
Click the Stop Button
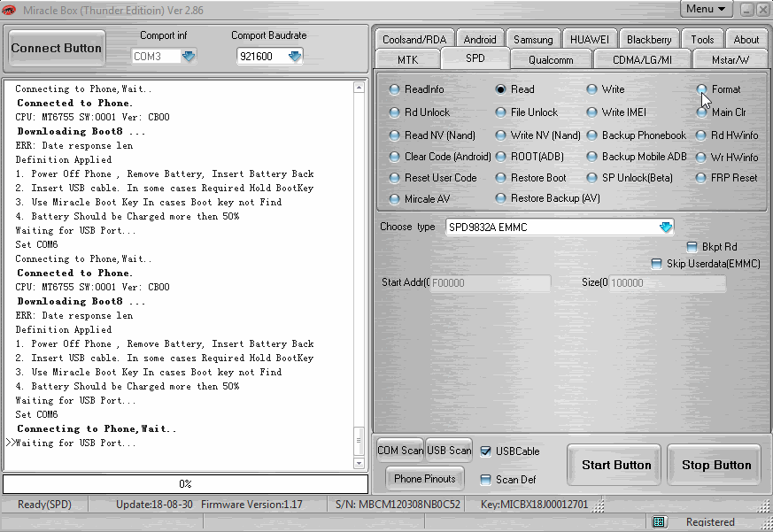coord(715,465)
